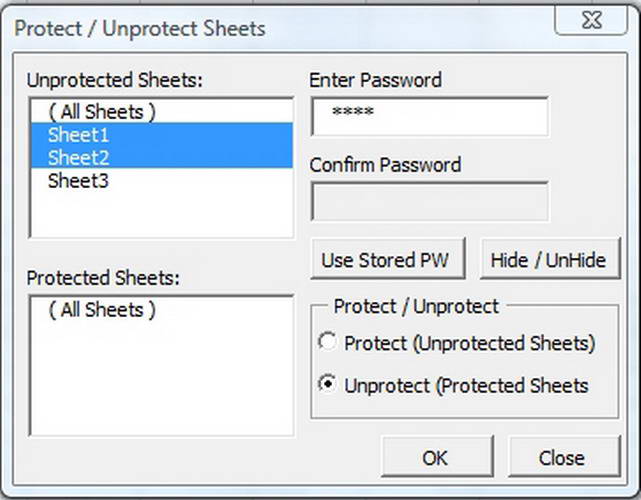This screenshot has height=500, width=641.
Task: Click the Confirm Password label
Action: pyautogui.click(x=385, y=164)
